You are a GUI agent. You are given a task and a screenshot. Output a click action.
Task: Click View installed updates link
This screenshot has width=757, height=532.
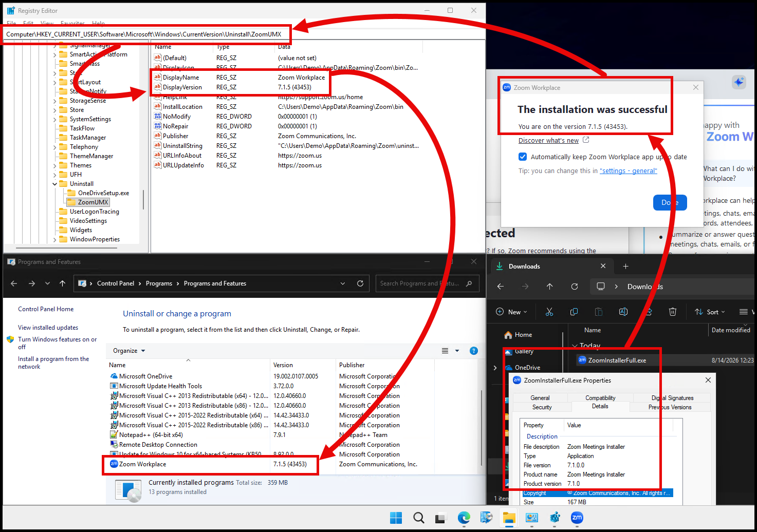tap(48, 328)
